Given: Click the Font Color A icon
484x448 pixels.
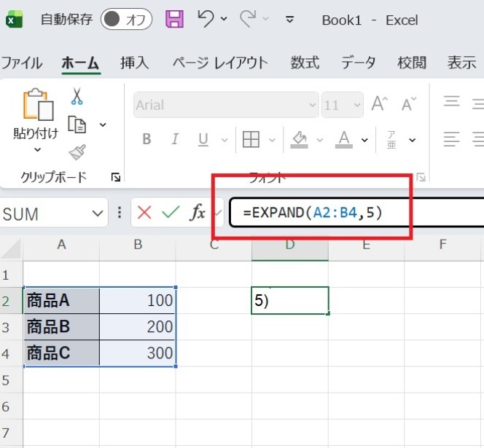Looking at the screenshot, I should 344,139.
